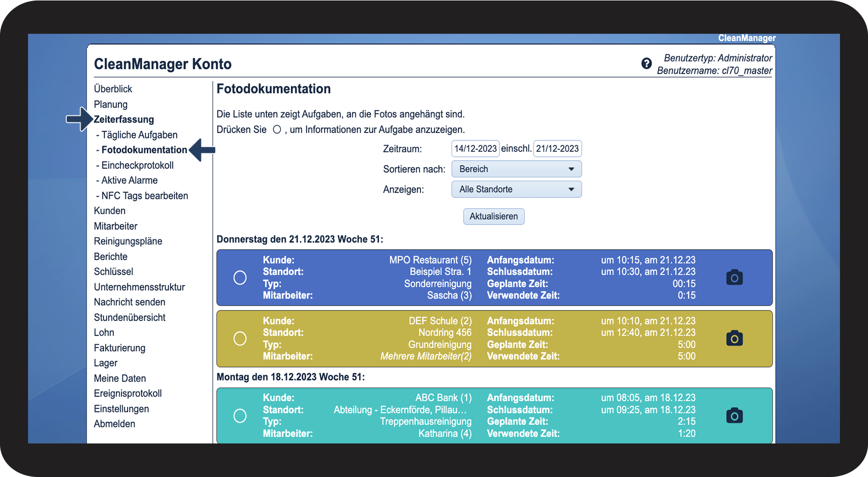Go to Tägliche Aufgaben submenu
Image resolution: width=868 pixels, height=477 pixels.
[x=139, y=135]
